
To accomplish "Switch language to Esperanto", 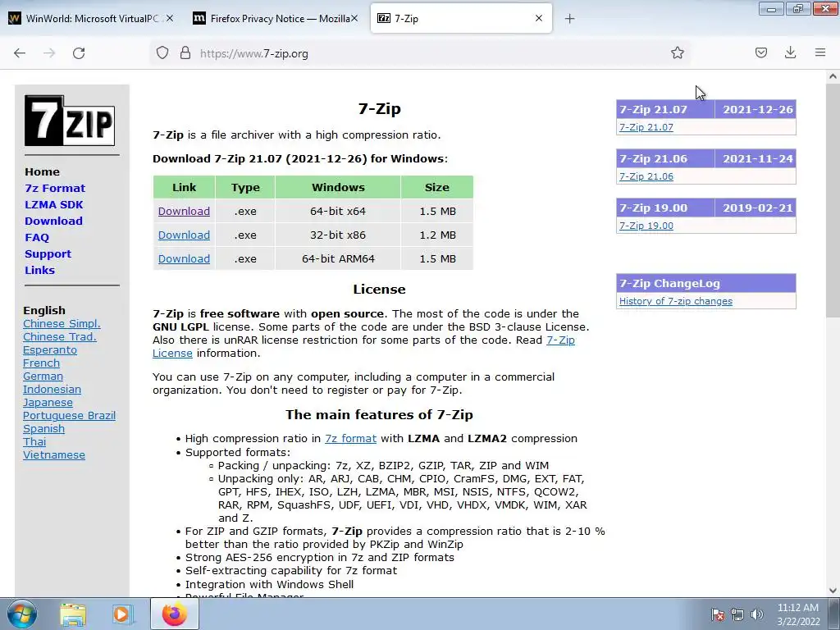I will [x=50, y=349].
